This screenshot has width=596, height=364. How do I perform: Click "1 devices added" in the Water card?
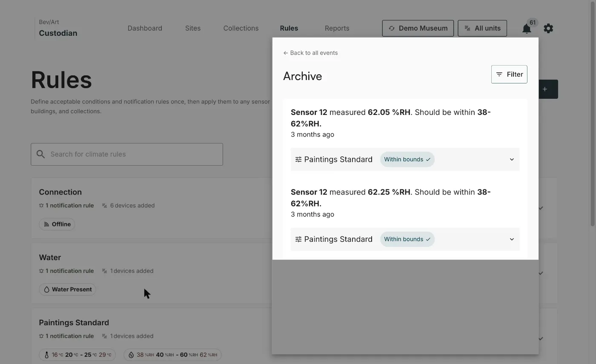pos(128,271)
